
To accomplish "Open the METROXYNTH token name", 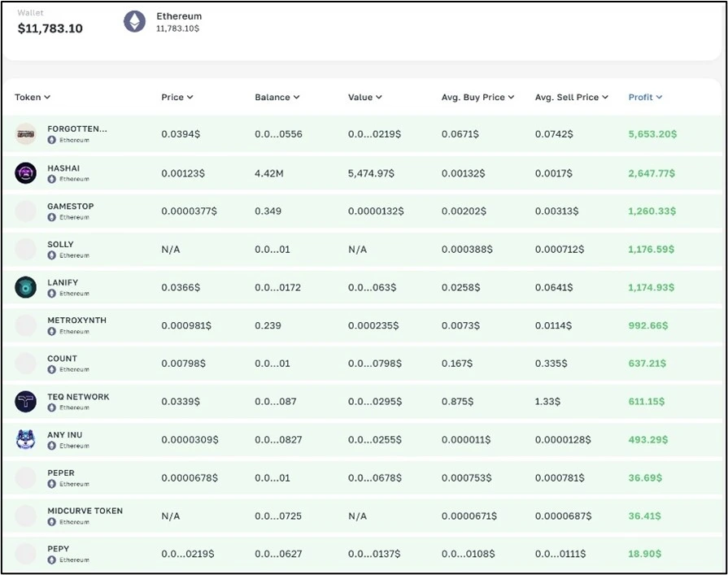I will click(76, 320).
